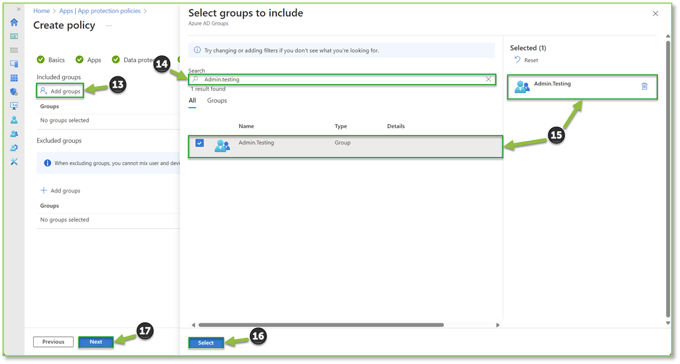
Task: Click Add groups under Included groups
Action: pyautogui.click(x=60, y=91)
